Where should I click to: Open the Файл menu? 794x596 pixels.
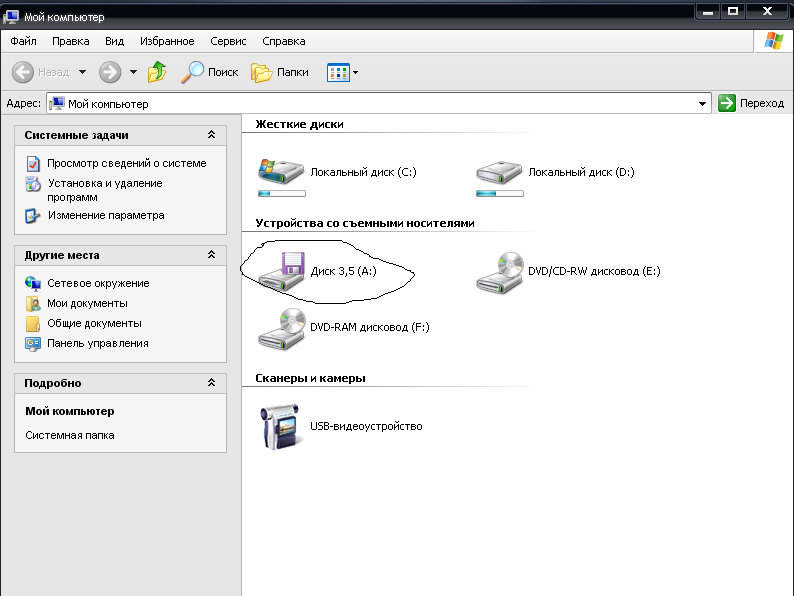23,42
